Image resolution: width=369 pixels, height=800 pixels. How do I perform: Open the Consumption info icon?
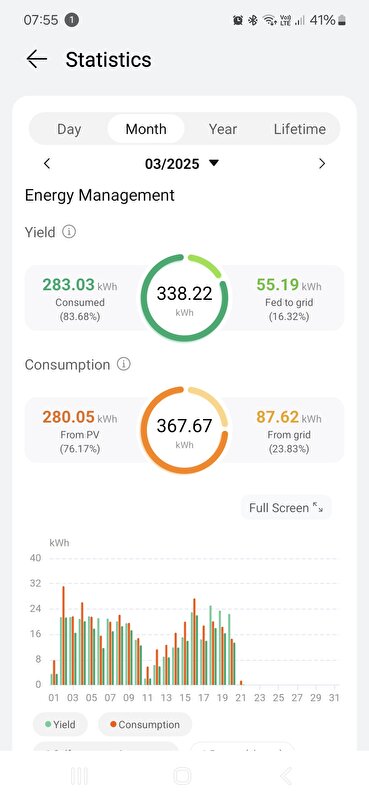tap(124, 364)
